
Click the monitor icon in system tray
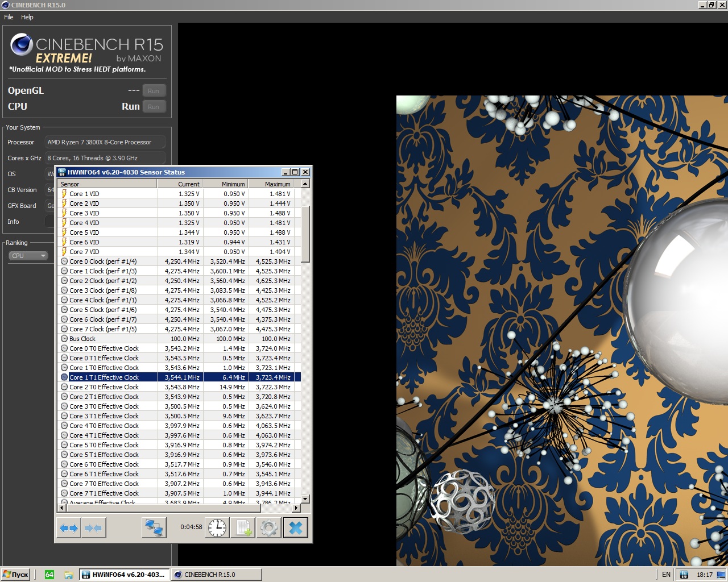pyautogui.click(x=721, y=575)
